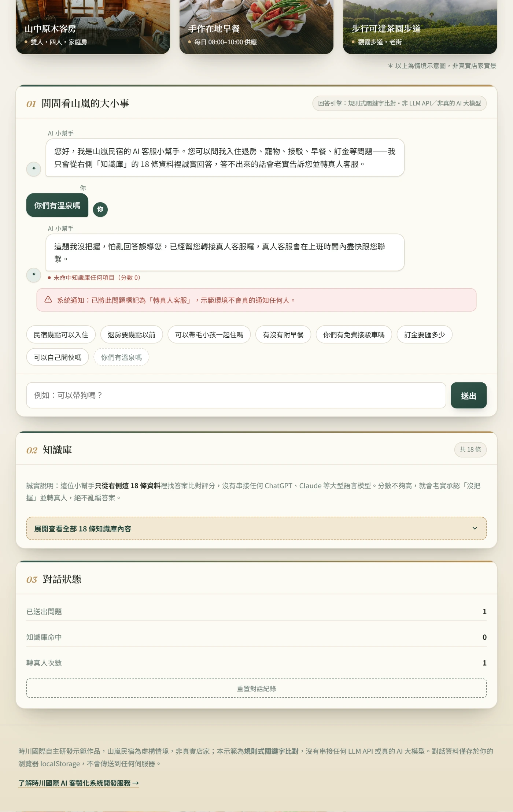The height and width of the screenshot is (812, 513).
Task: Click 每日 08:00–10:00 供應 caption
Action: click(225, 42)
